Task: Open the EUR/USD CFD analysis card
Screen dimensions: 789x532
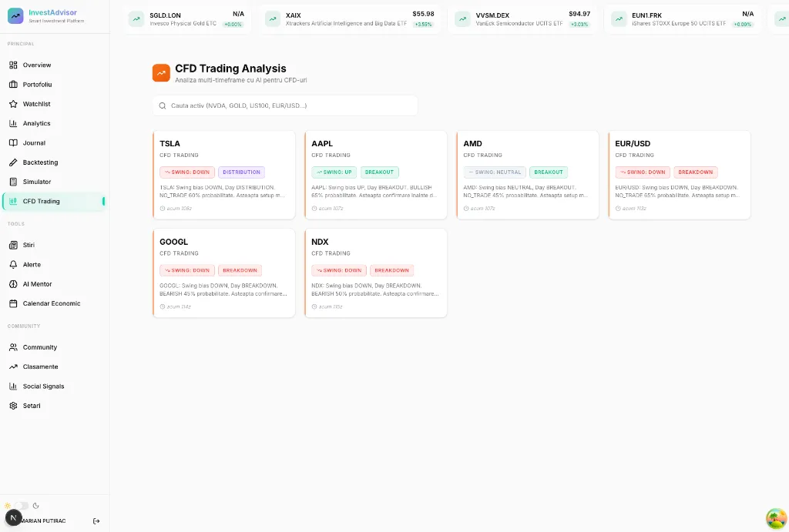Action: coord(680,175)
